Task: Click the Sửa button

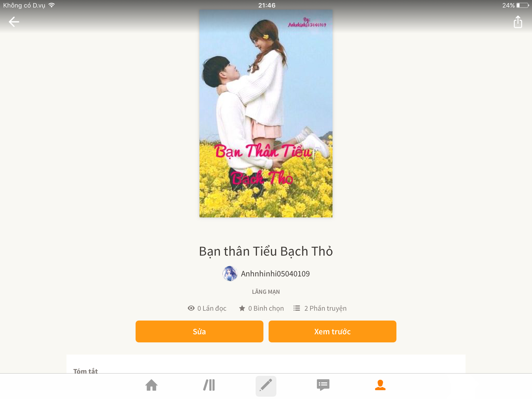Action: (199, 331)
